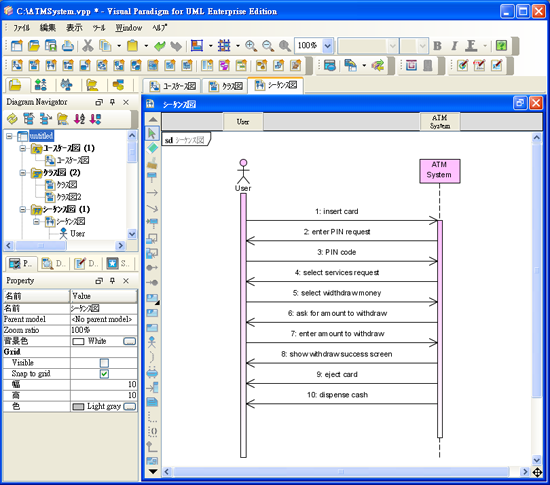Open the 100% zoom dropdown
550x485 pixels.
(328, 46)
